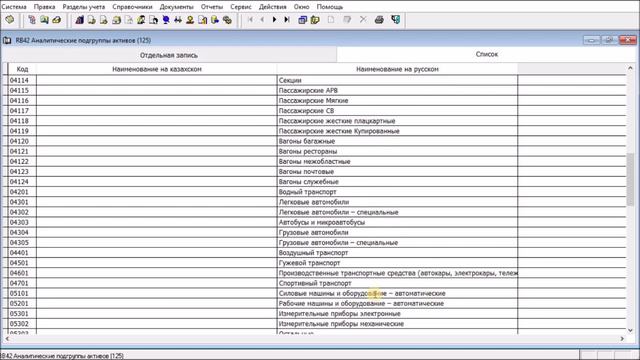Open the Сервис menu
The height and width of the screenshot is (360, 640).
tap(241, 7)
